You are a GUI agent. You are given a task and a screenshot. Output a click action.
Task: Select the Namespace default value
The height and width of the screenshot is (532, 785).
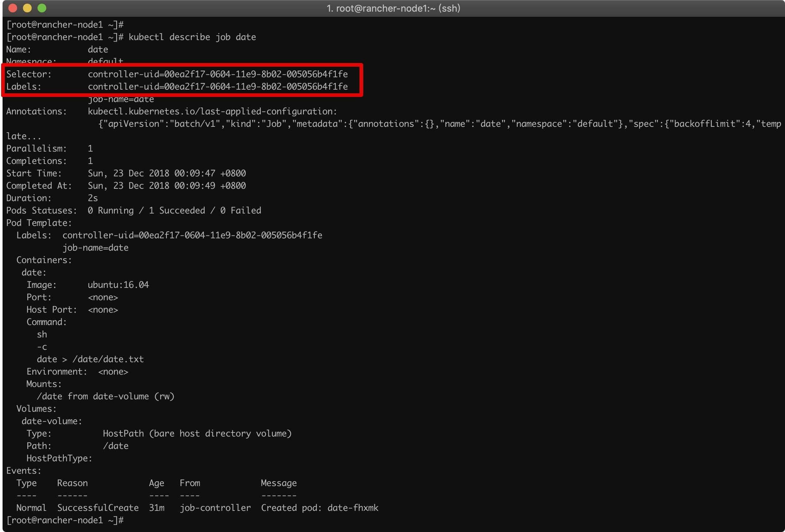105,61
